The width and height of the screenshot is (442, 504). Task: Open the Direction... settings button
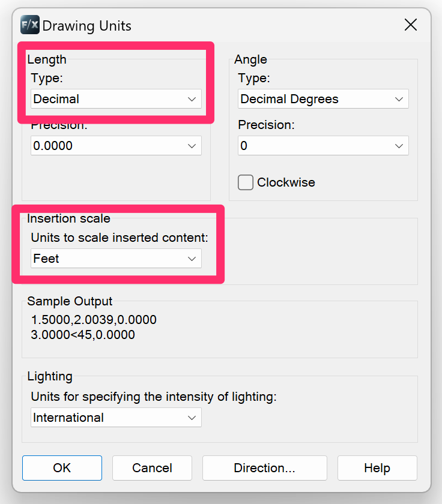[264, 468]
